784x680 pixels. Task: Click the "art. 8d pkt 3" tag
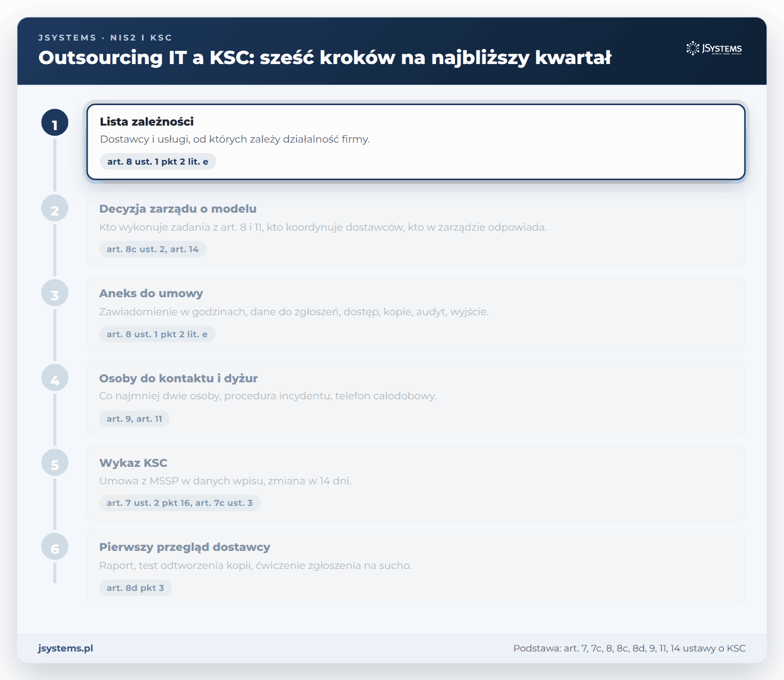[135, 588]
